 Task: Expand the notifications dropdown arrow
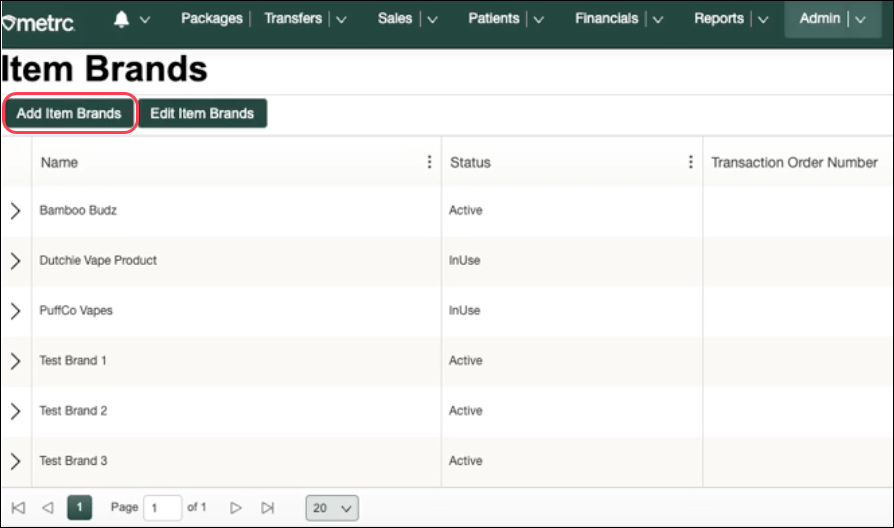145,19
